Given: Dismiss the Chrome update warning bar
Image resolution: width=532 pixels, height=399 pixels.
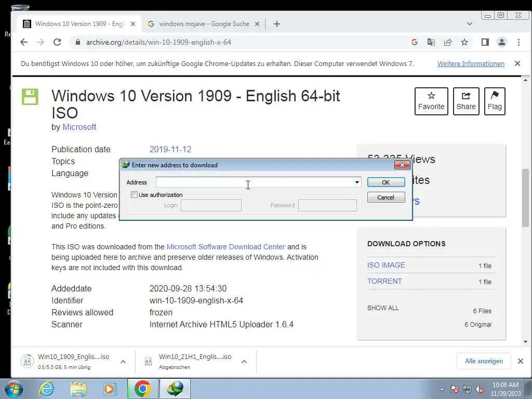Looking at the screenshot, I should tap(517, 63).
